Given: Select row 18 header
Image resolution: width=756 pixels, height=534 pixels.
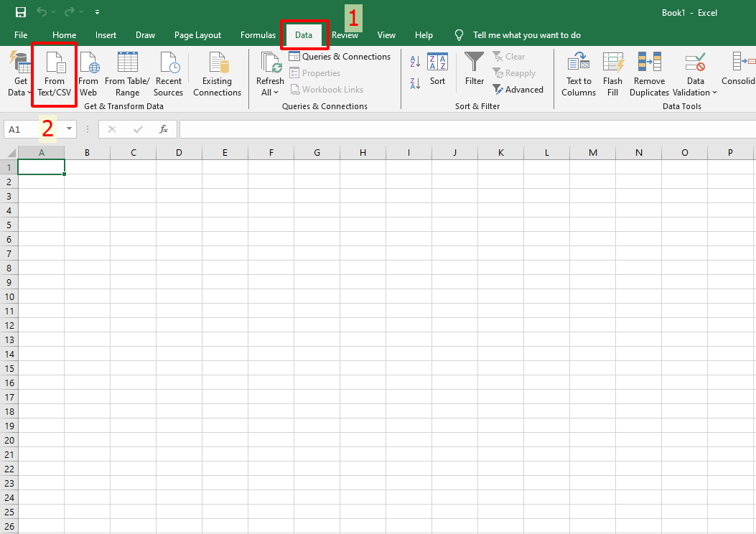Looking at the screenshot, I should click(x=9, y=411).
